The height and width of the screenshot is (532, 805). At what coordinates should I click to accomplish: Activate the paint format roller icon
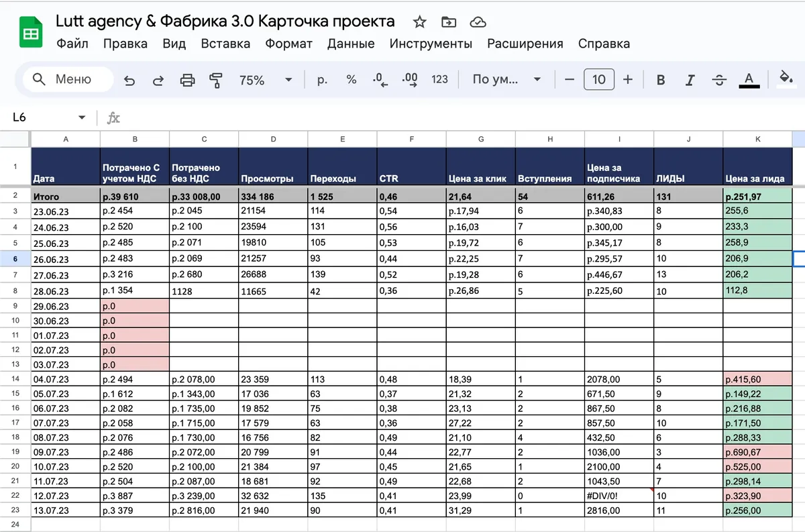(216, 80)
